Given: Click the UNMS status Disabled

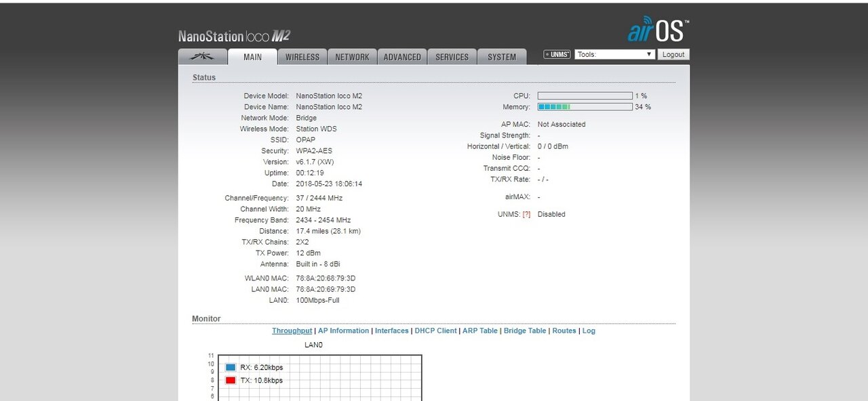Looking at the screenshot, I should [551, 214].
